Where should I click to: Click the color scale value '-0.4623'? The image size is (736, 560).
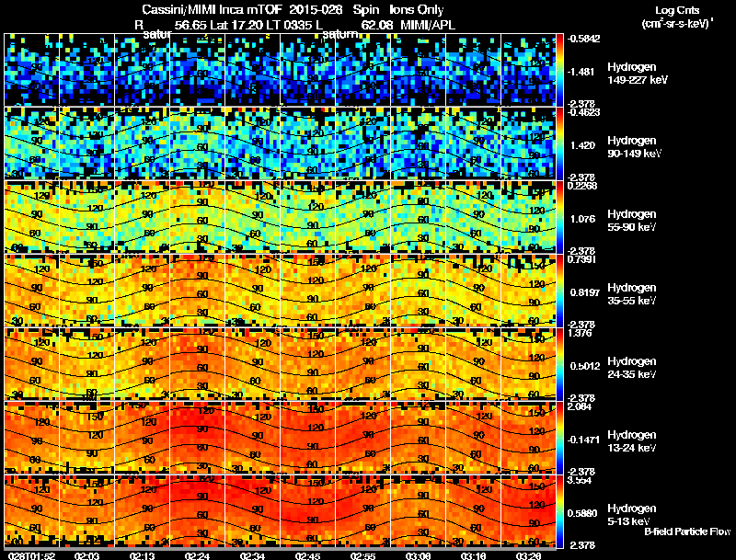583,112
